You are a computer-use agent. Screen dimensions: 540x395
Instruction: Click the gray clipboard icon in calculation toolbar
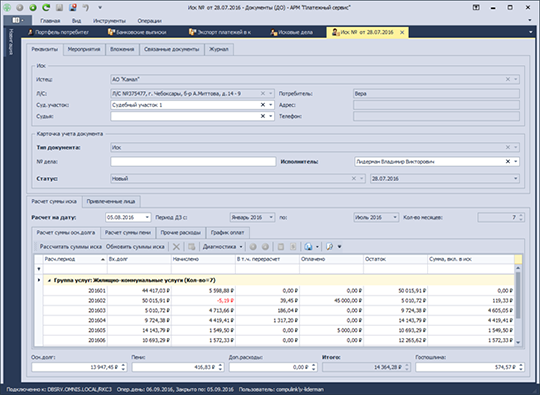coord(281,247)
